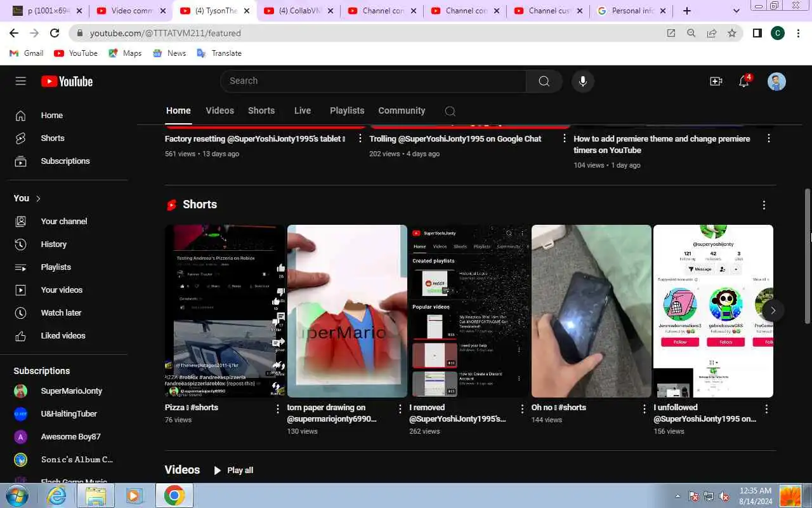
Task: Open I unfollowed short thumbnail
Action: tap(713, 311)
